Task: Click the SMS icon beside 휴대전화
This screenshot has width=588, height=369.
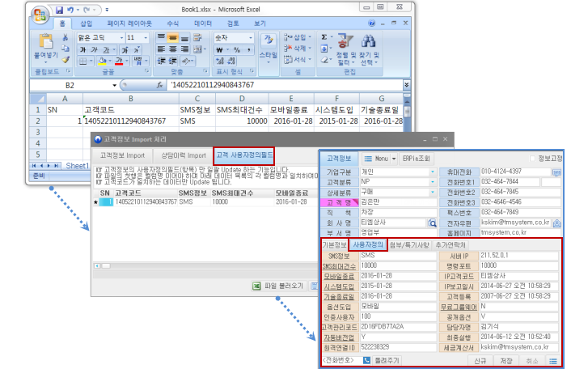Action: (x=556, y=172)
